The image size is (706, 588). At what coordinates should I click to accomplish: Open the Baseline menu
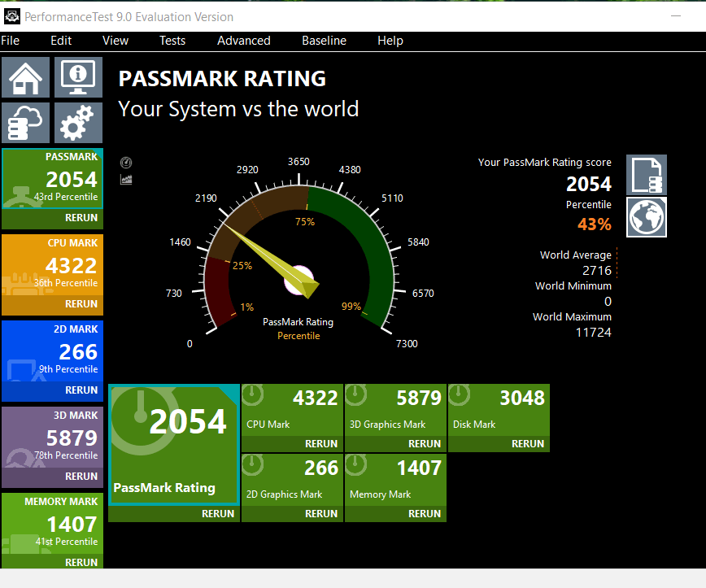(x=324, y=40)
